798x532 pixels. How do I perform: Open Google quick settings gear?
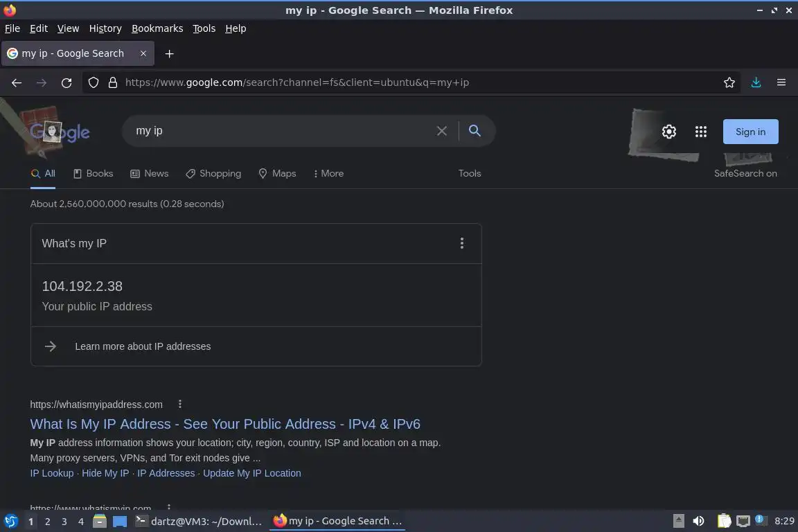(x=668, y=132)
